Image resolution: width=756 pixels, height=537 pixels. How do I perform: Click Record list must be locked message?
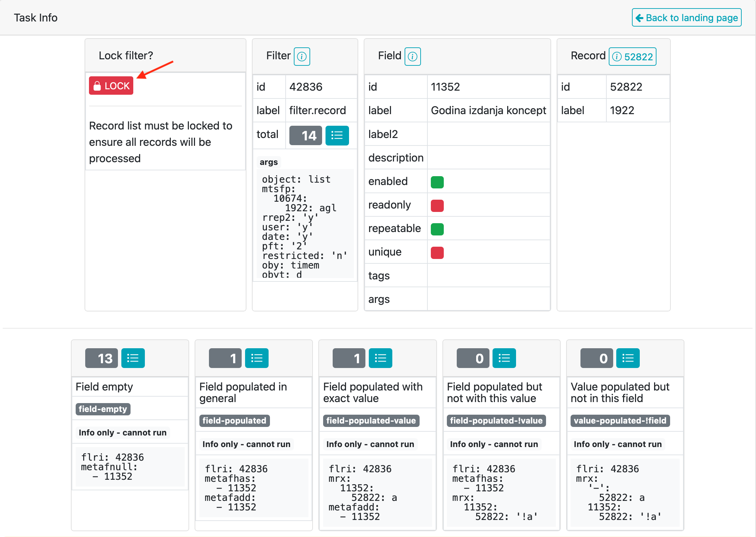coord(161,142)
